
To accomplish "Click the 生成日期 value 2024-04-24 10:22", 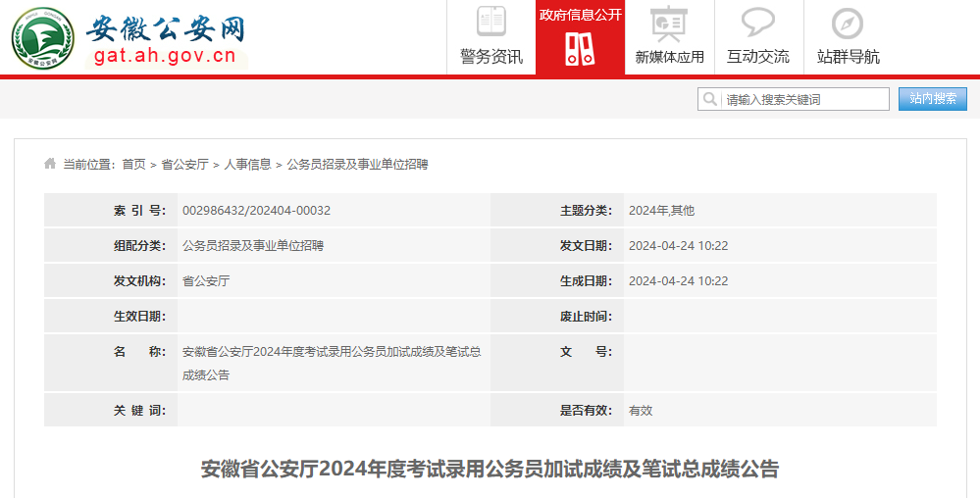I will (x=678, y=281).
